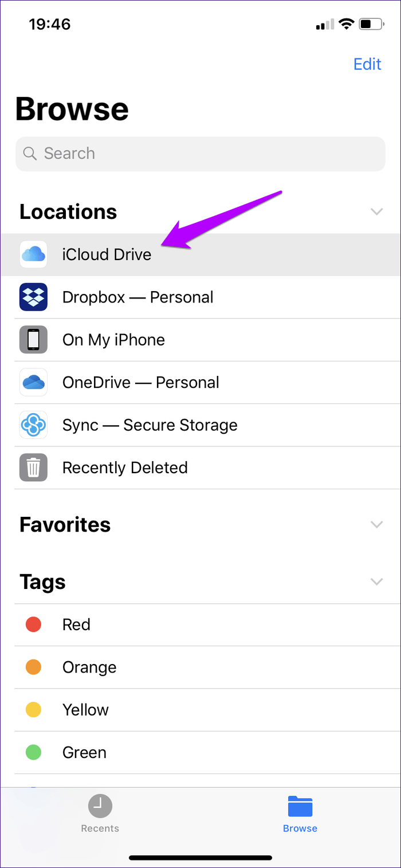Switch to the Recents tab

[100, 814]
